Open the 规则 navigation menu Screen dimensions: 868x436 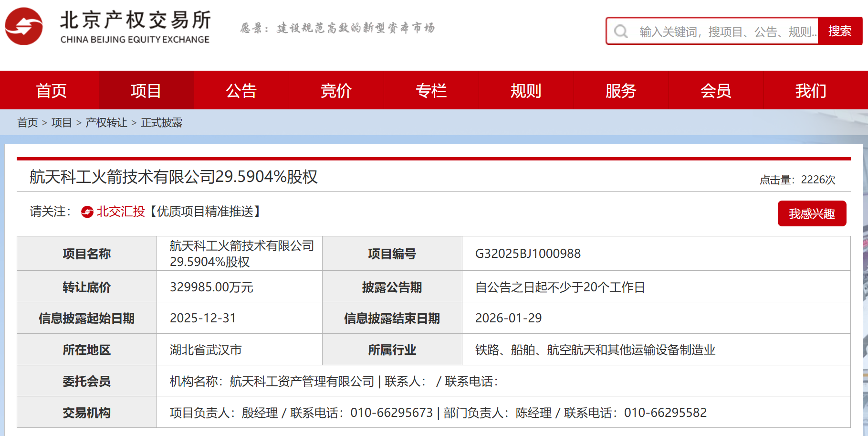pyautogui.click(x=526, y=90)
